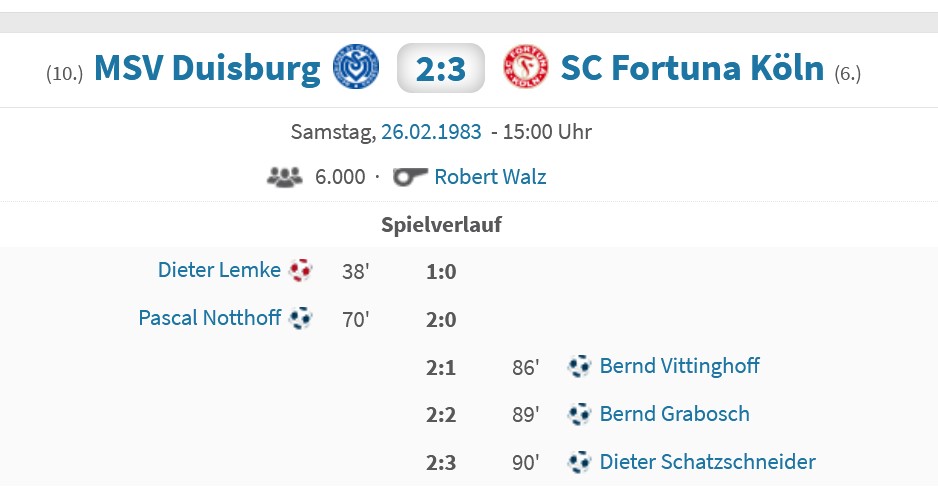Click the red goal ball beside Dieter Lemke
The height and width of the screenshot is (495, 938).
click(x=300, y=270)
